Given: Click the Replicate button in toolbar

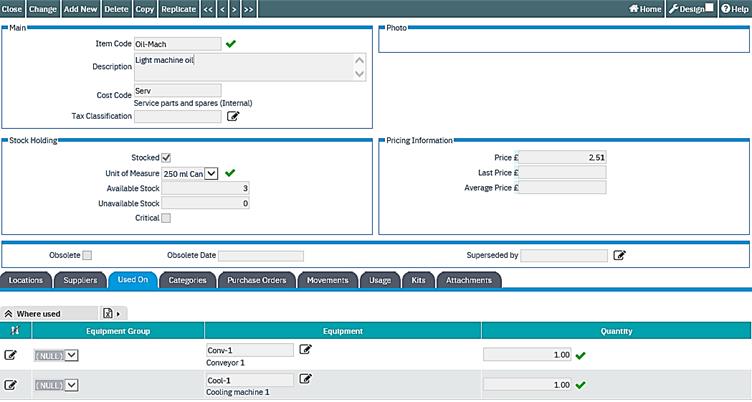Looking at the screenshot, I should click(178, 8).
